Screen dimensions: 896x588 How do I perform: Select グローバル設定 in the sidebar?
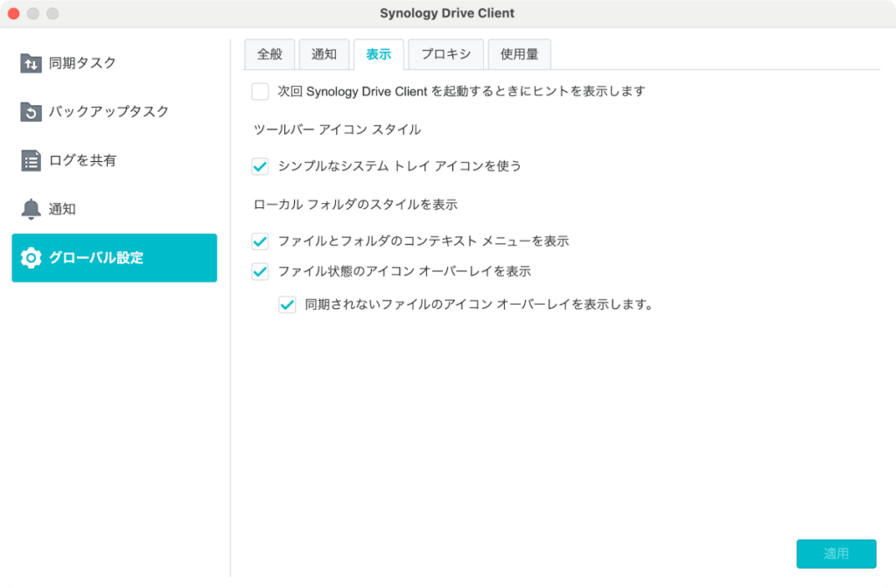coord(115,258)
